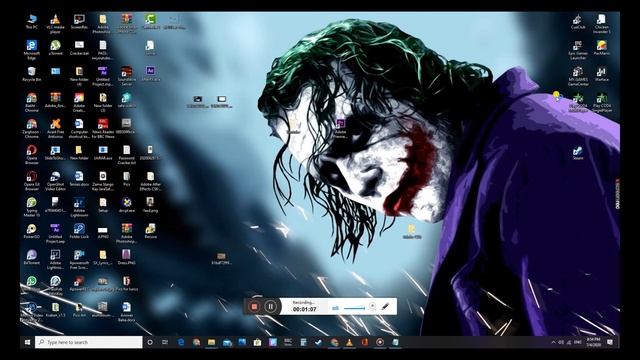
Task: Select the Adobe Lightroom desktop shortcut
Action: [x=79, y=207]
